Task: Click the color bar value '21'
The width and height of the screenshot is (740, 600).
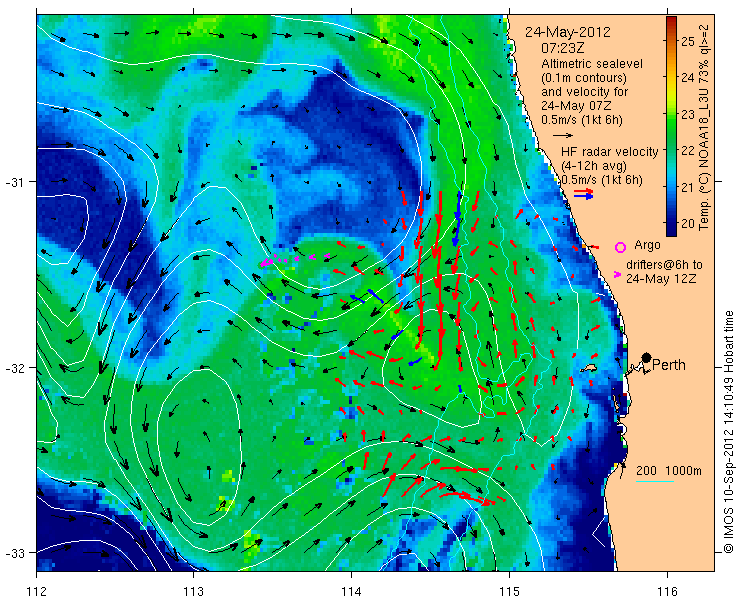Action: point(688,187)
